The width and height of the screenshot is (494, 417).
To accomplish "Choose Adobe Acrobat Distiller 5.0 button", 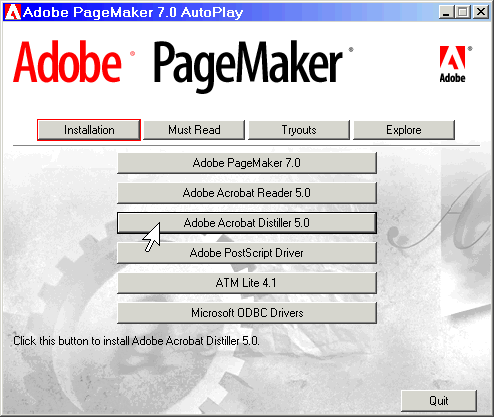I will click(247, 223).
